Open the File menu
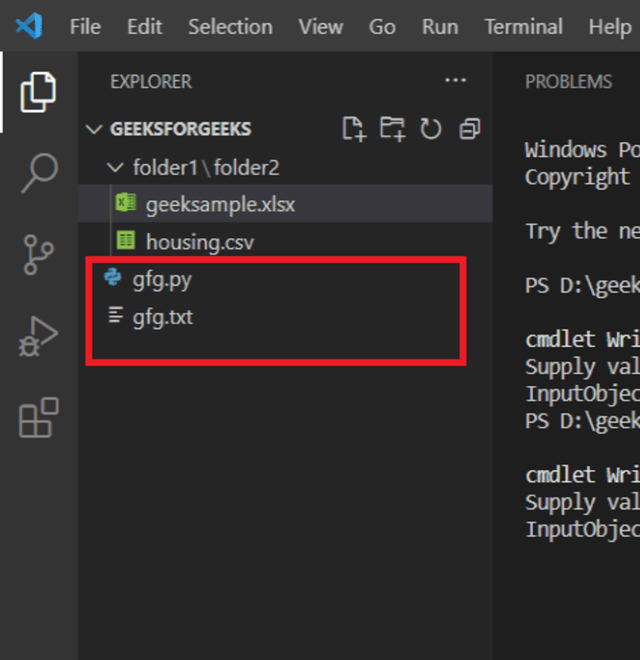The image size is (640, 660). point(85,27)
